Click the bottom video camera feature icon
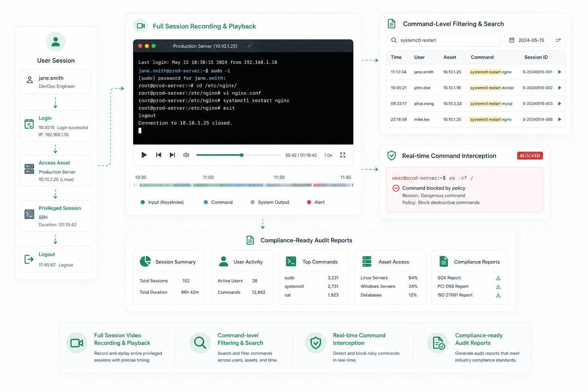 [x=77, y=343]
